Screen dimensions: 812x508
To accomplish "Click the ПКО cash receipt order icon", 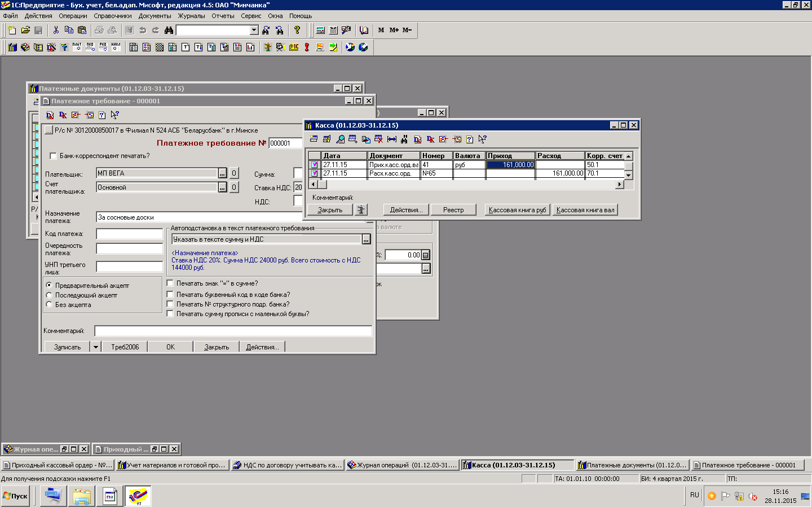I will click(x=90, y=47).
